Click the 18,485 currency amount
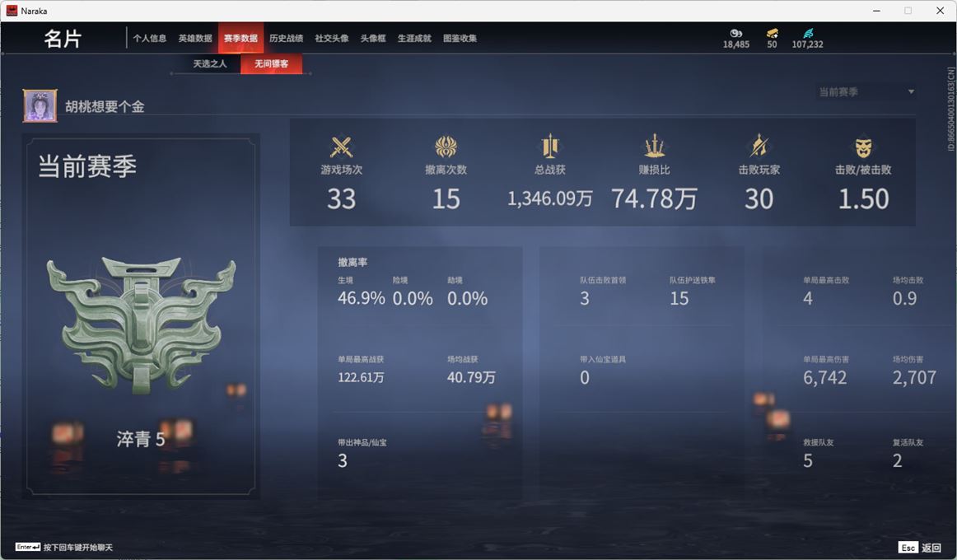Viewport: 957px width, 560px height. pos(736,44)
